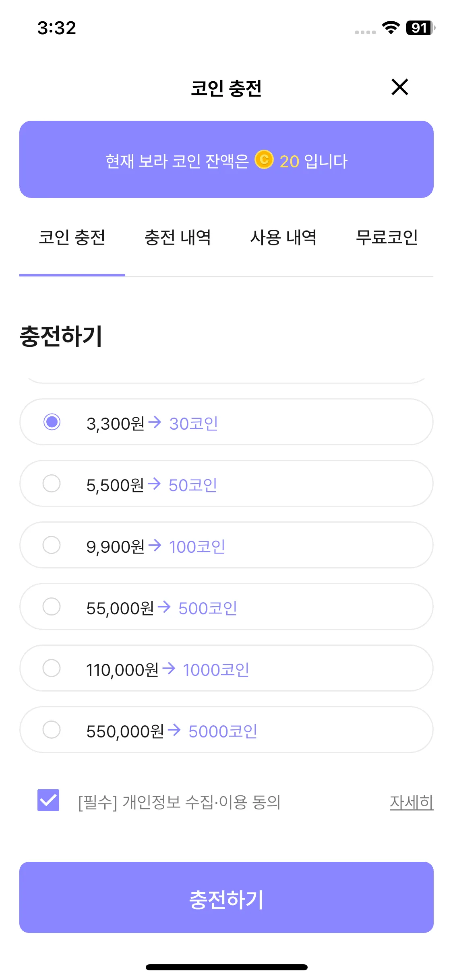This screenshot has height=980, width=453.
Task: Tap the Wi-Fi status icon
Action: (391, 27)
